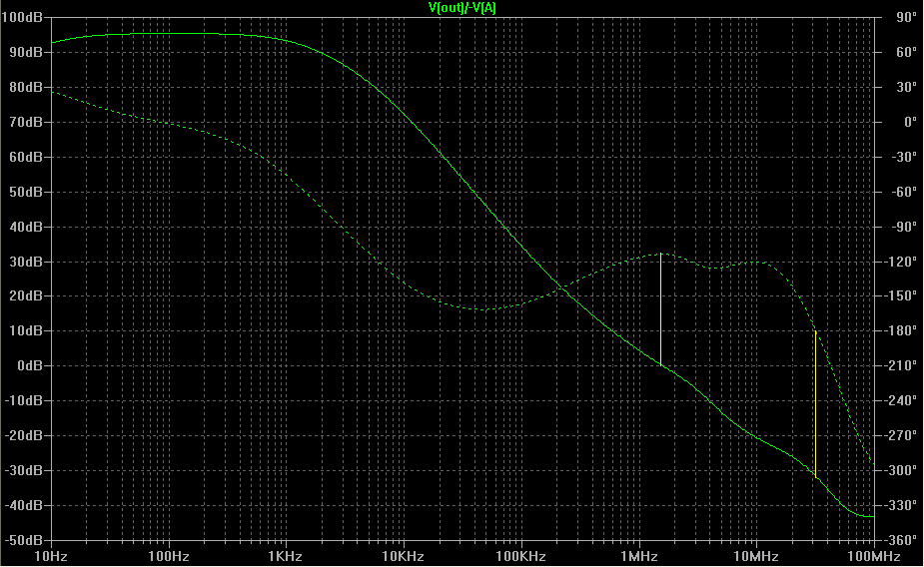Click the 30dB gain axis label
Image resolution: width=924 pixels, height=567 pixels.
(26, 262)
